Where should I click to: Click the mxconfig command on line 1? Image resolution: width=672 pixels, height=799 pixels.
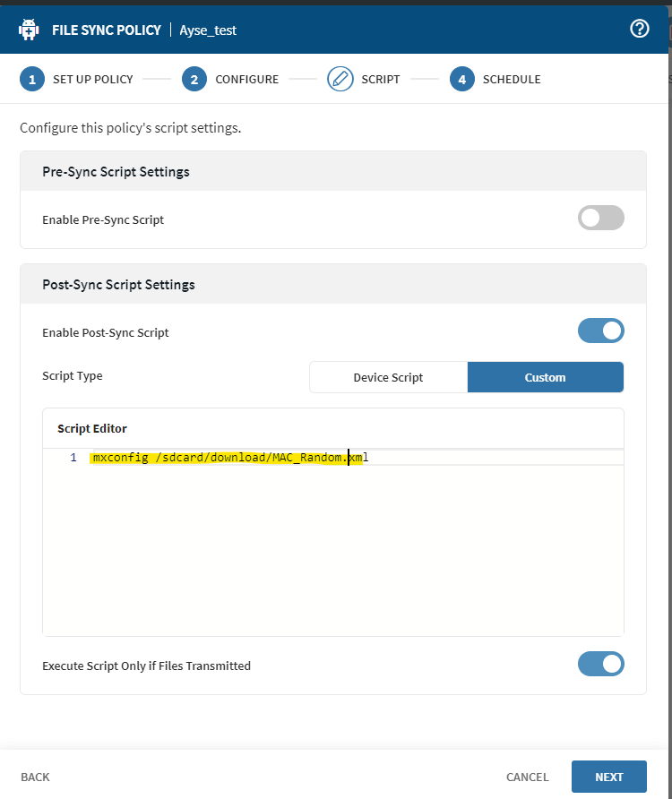pyautogui.click(x=120, y=458)
